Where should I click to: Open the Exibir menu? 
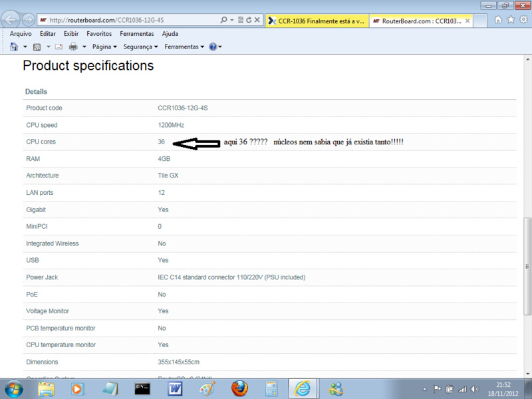pos(71,34)
